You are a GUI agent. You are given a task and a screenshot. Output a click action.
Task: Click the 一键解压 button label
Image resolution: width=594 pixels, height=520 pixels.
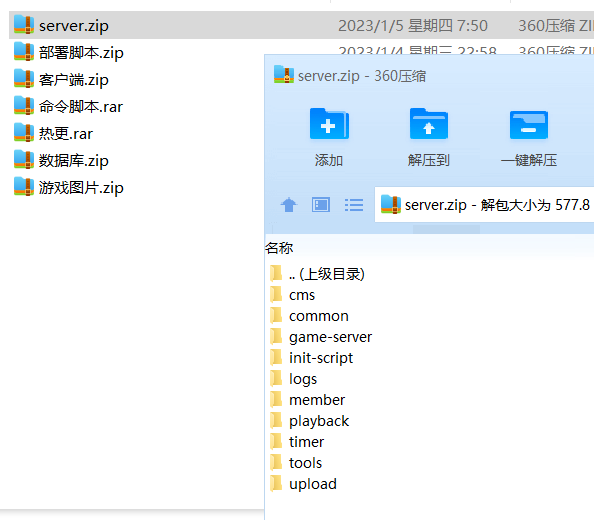529,160
